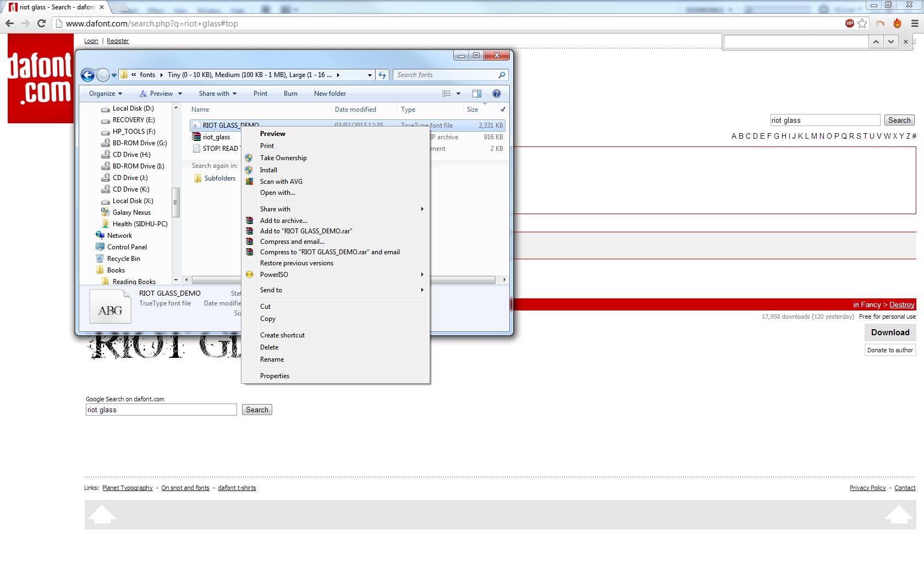Open recent locations dropdown arrow
Viewport: 924px width, 578px height.
pyautogui.click(x=114, y=75)
